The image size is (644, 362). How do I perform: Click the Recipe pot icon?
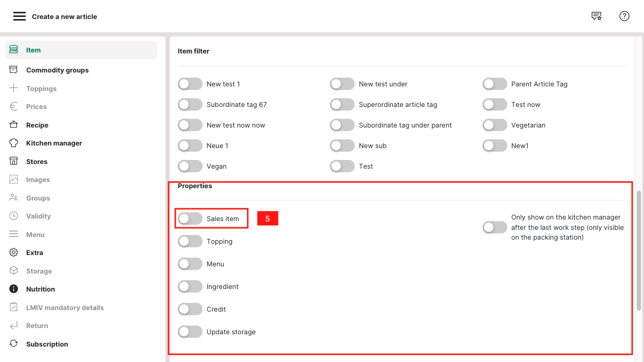(14, 125)
